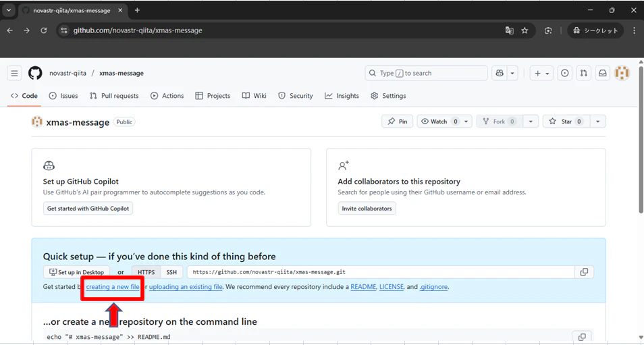Viewport: 644px width, 345px height.
Task: Open the Wiki tab
Action: [x=254, y=96]
